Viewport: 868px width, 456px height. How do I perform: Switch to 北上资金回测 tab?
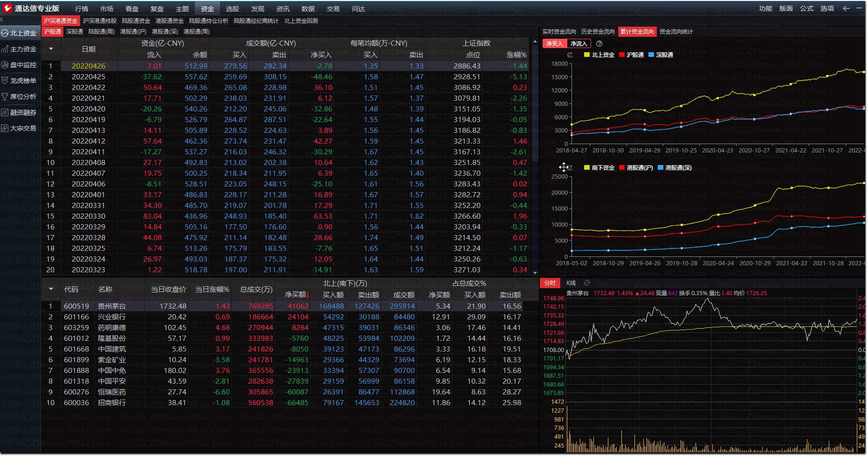[x=301, y=21]
